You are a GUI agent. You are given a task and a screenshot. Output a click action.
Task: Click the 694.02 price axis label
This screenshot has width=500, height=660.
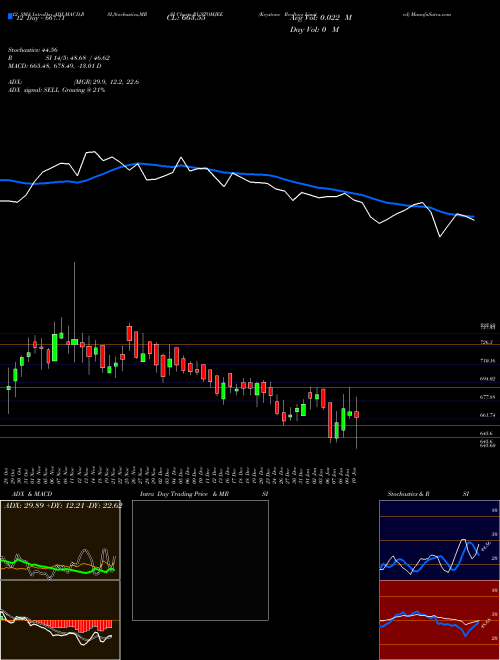487,379
